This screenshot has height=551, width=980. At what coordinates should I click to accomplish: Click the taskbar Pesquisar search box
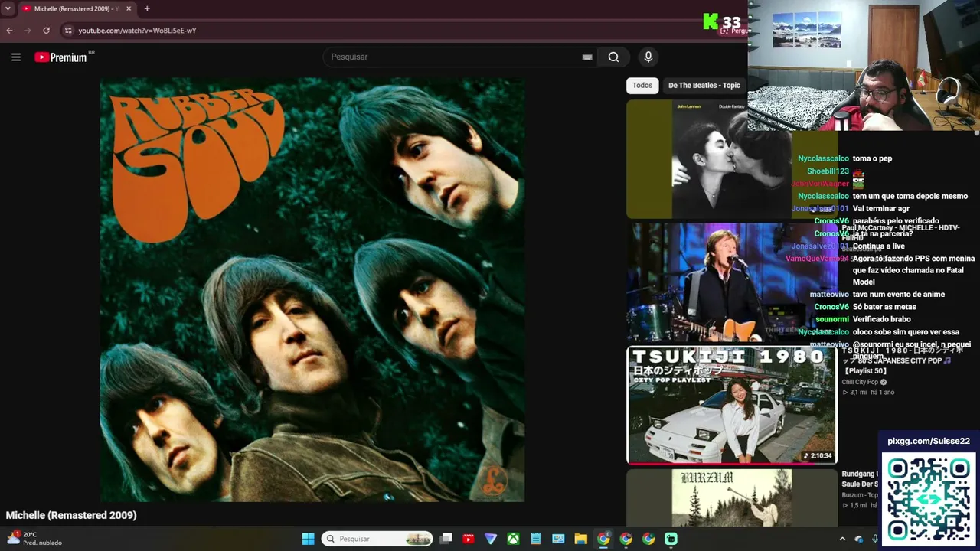pos(377,539)
